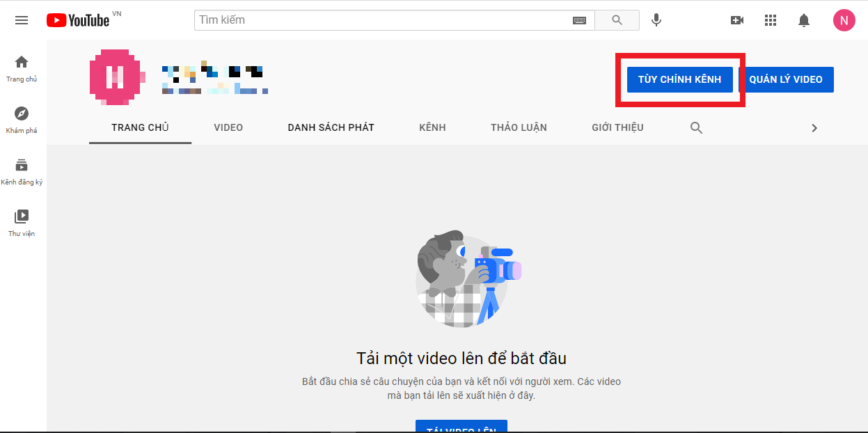Open the channel search magnifier in tab bar
The width and height of the screenshot is (868, 433).
[x=696, y=127]
